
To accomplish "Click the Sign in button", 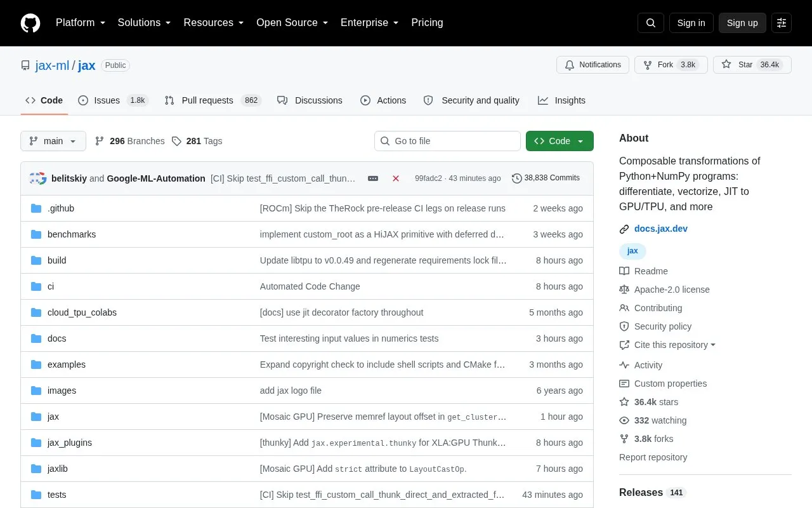I will point(691,23).
